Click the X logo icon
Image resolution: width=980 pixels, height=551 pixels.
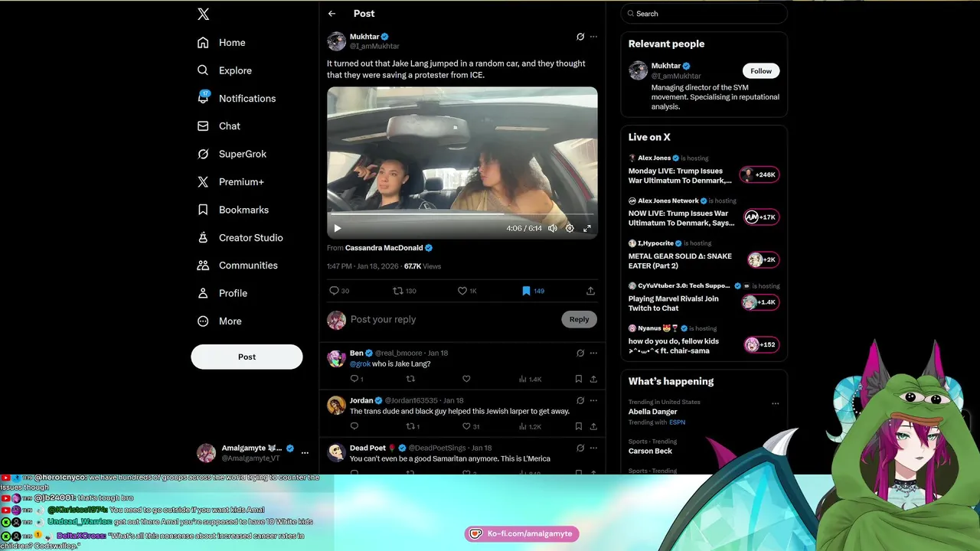pos(203,14)
